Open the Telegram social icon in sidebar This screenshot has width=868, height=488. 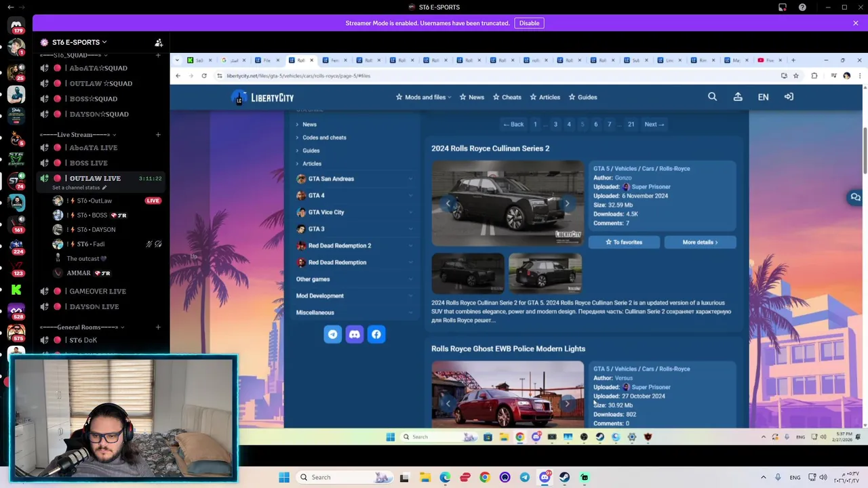pos(333,334)
